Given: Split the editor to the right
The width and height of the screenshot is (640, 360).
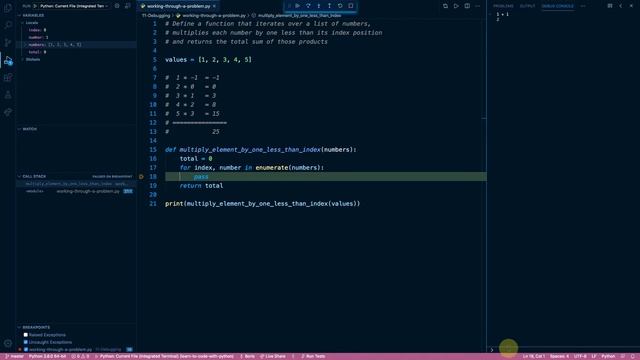Looking at the screenshot, I should click(467, 6).
